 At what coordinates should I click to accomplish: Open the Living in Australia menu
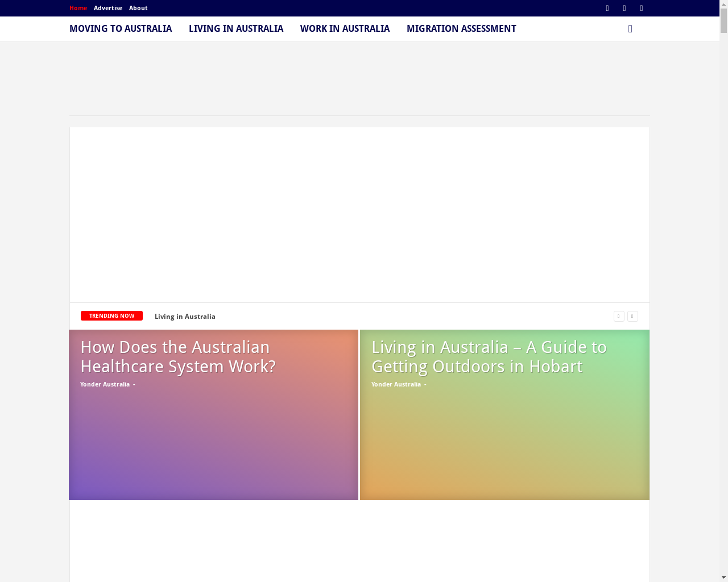pos(236,29)
